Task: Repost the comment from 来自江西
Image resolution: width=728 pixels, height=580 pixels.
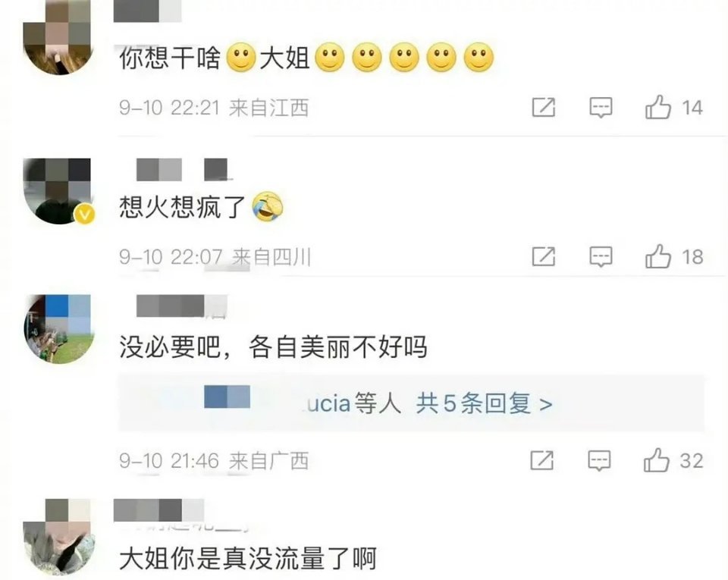Action: pos(543,108)
